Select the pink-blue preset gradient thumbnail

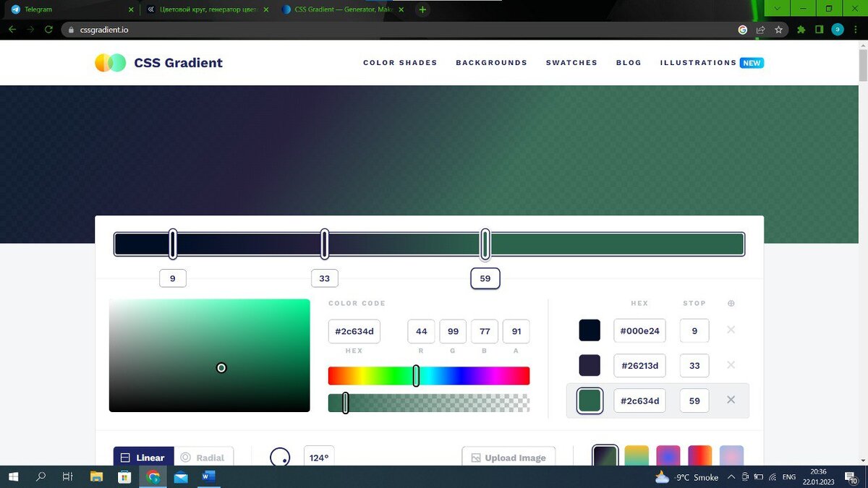(668, 456)
